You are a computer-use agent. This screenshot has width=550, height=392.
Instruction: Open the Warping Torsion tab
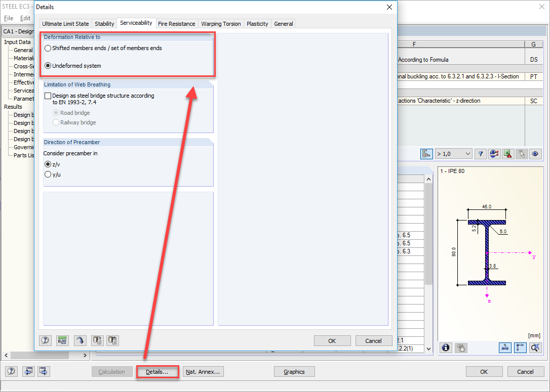[x=221, y=24]
